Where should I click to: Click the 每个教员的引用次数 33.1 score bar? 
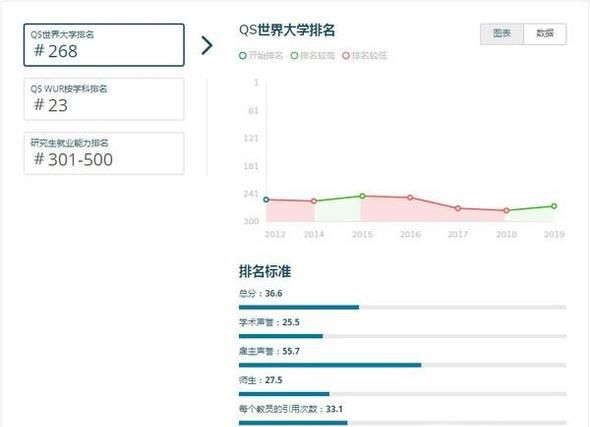coord(403,423)
